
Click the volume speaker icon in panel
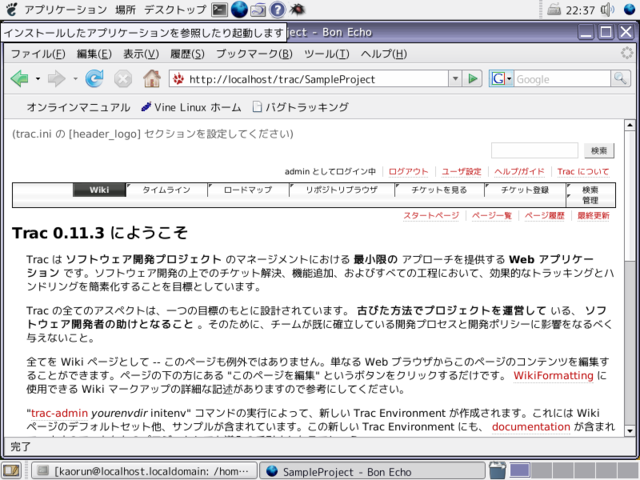coord(607,9)
